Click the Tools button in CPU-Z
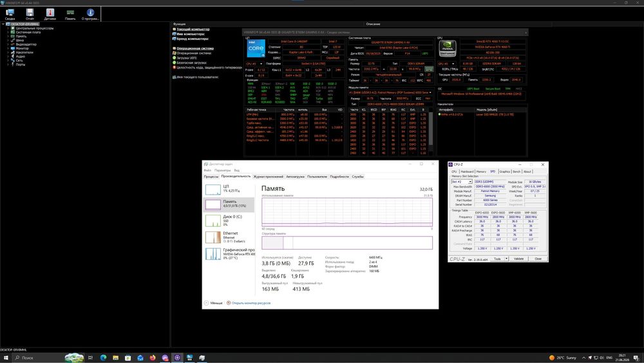This screenshot has height=363, width=644. (x=497, y=259)
